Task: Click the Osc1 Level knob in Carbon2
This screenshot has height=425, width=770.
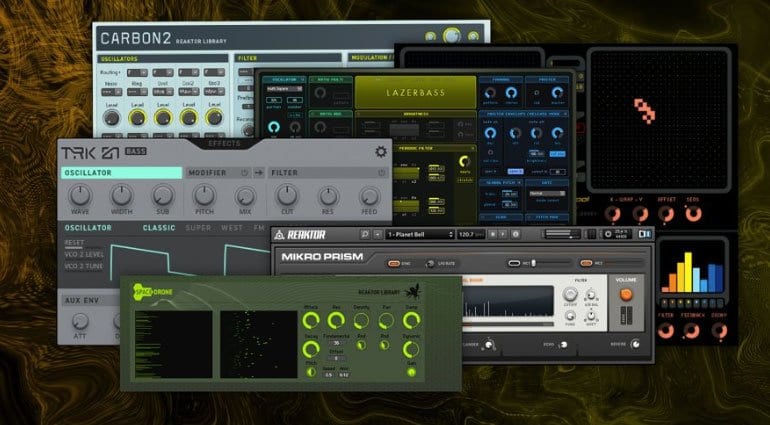Action: (163, 117)
